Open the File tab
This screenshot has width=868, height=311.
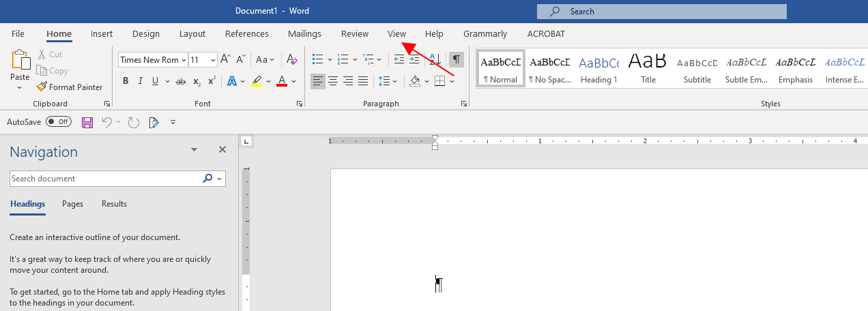pos(18,33)
